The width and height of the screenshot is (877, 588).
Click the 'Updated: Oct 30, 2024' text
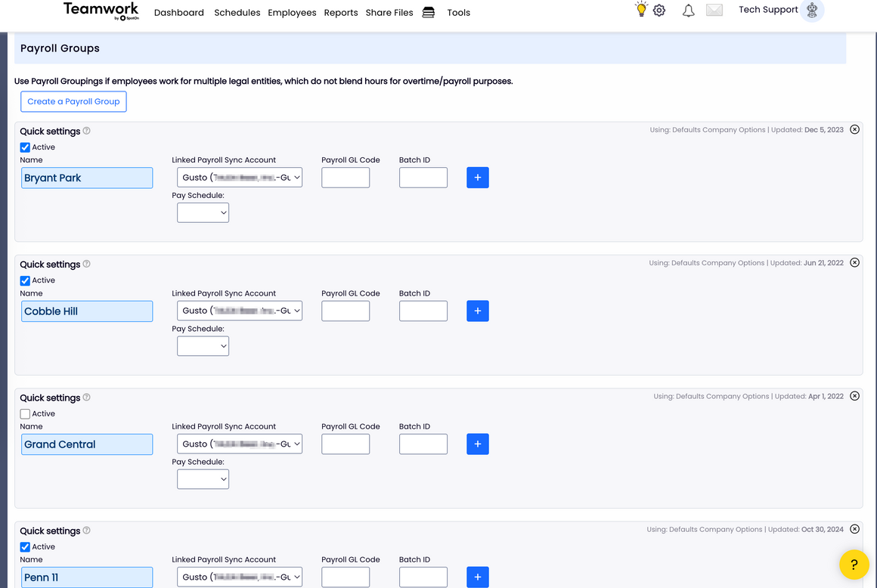click(x=805, y=529)
